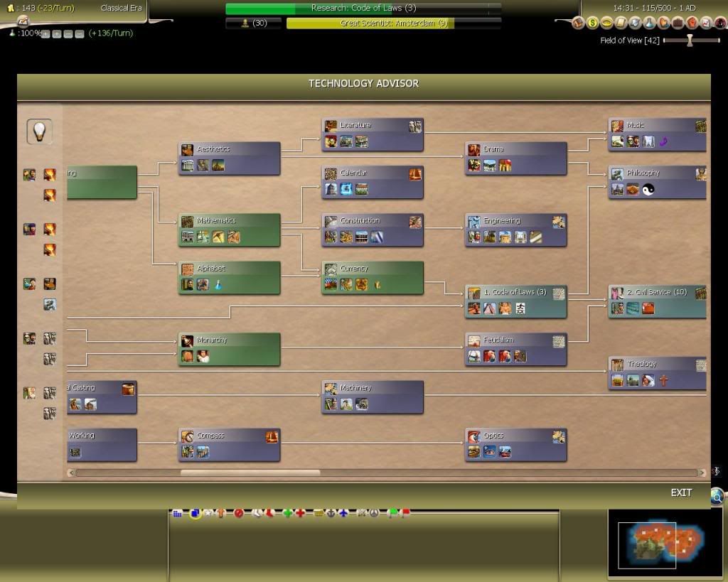Toggle the green flag filter icon
Screen dimensions: 728x582
[392, 513]
